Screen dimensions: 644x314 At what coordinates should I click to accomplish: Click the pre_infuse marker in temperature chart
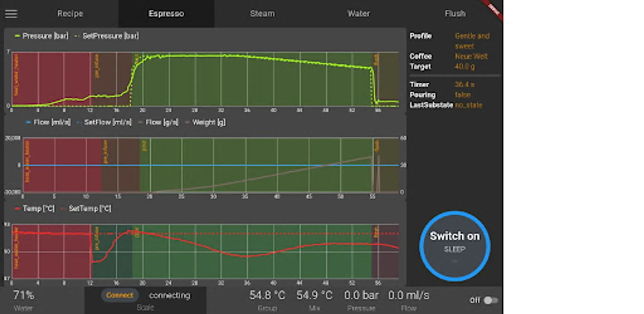coord(97,238)
